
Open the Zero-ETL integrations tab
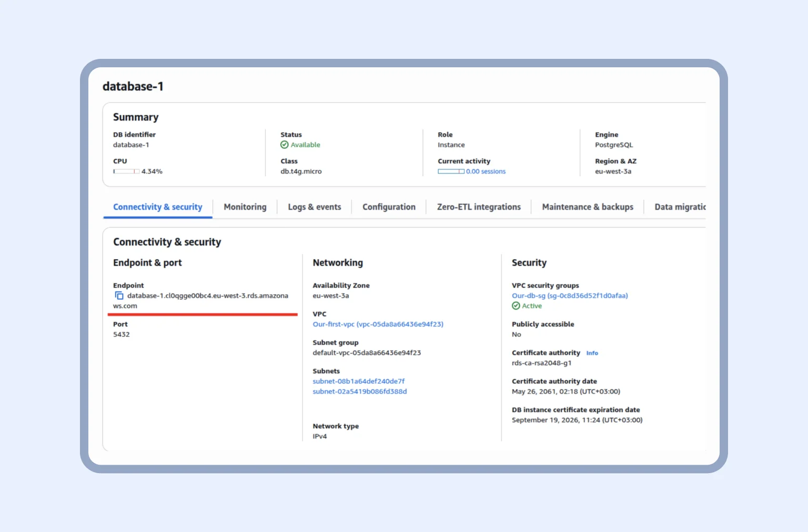tap(478, 207)
